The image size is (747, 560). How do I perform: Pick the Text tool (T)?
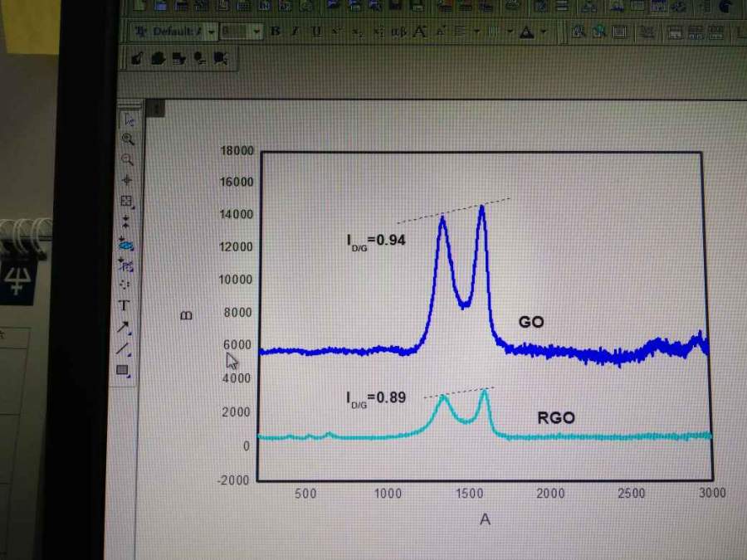tap(124, 305)
